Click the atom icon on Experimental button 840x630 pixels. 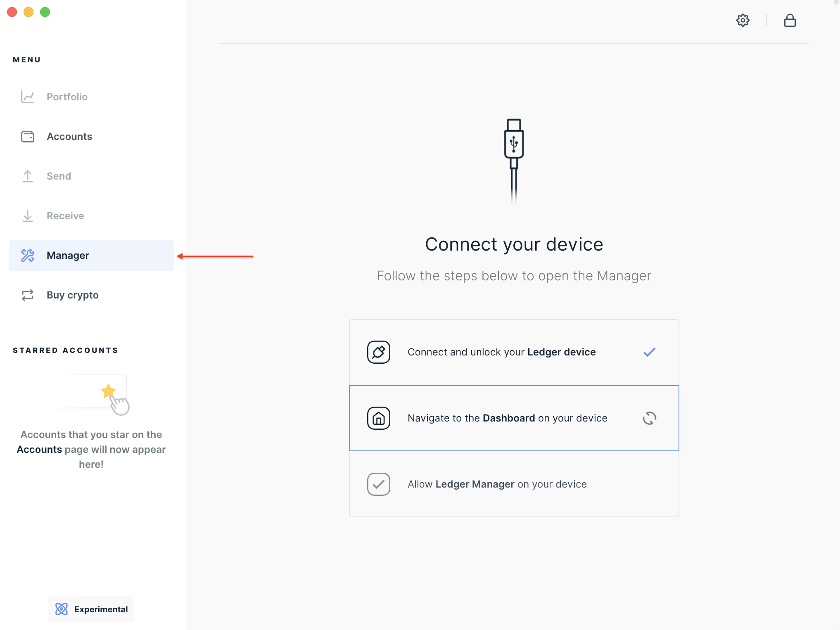62,609
